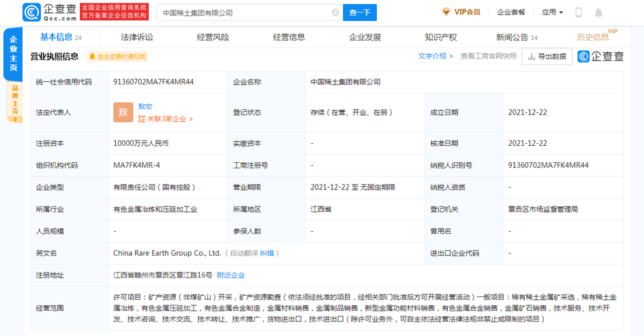
Task: Open 文字介绍 link
Action: [x=435, y=57]
